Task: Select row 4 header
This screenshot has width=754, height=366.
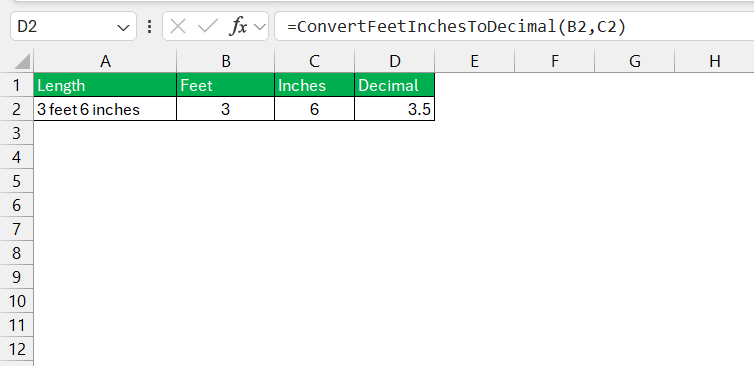Action: tap(17, 157)
